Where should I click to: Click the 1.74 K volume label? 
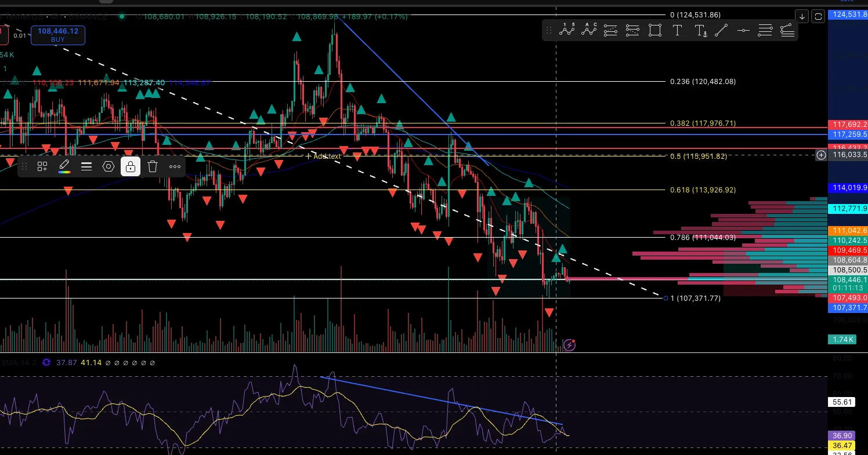[x=842, y=340]
